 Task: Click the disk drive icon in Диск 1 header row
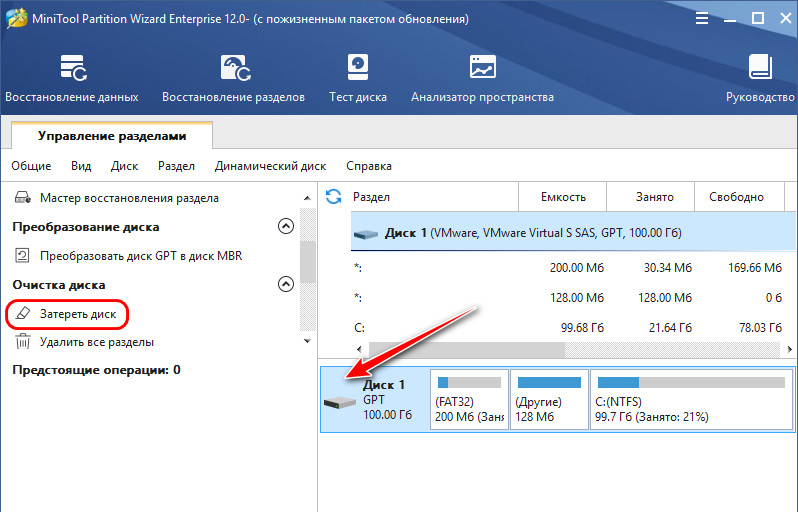click(366, 234)
